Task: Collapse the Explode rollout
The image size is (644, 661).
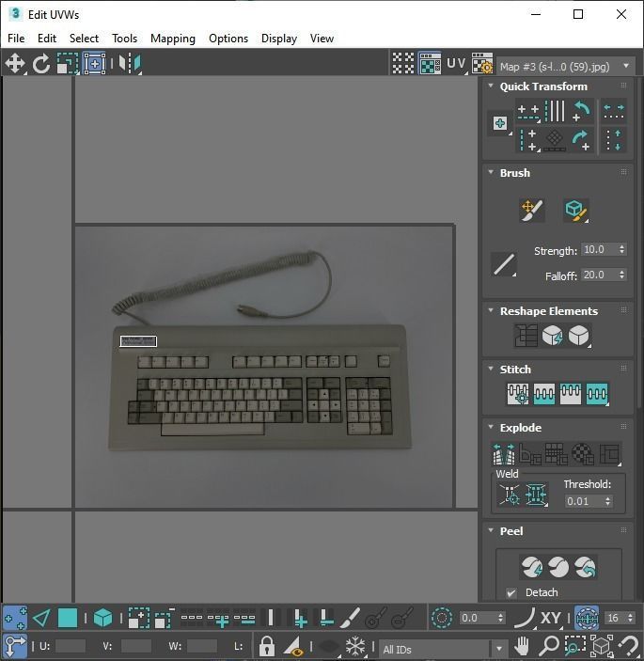Action: [x=491, y=427]
